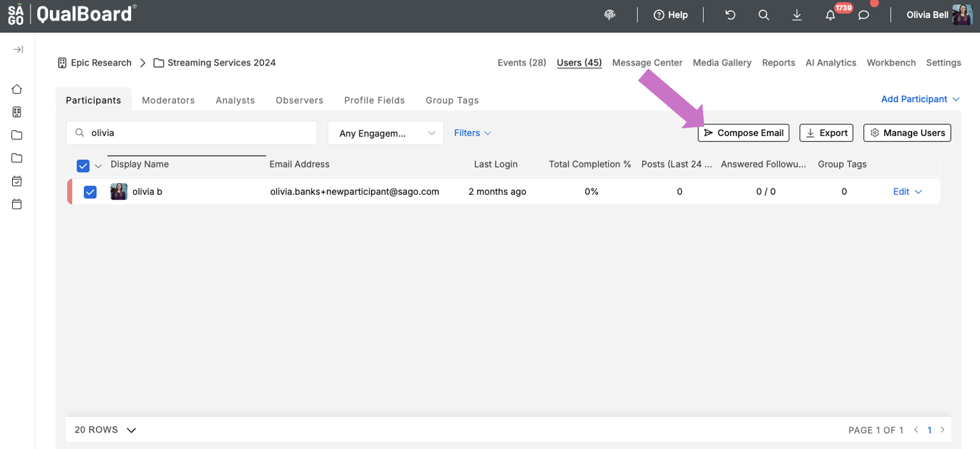Click the Compose Email button
Image resolution: width=980 pixels, height=449 pixels.
(x=743, y=133)
